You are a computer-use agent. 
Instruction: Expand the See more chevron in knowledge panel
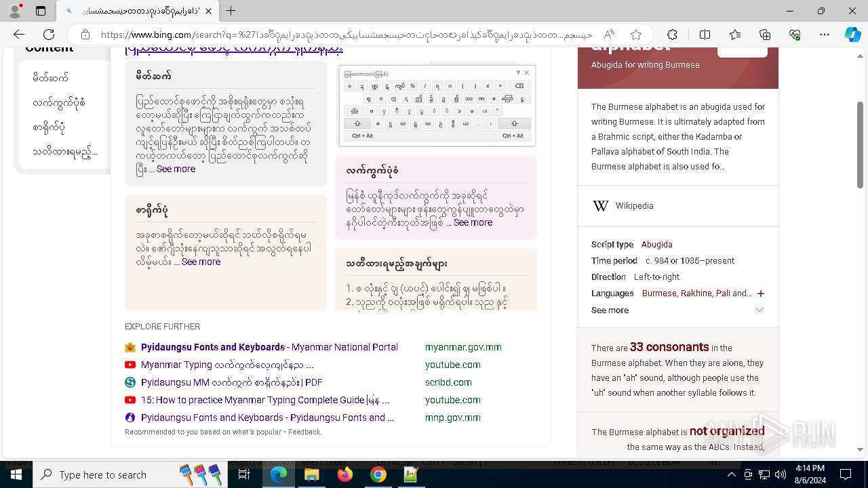tap(759, 310)
